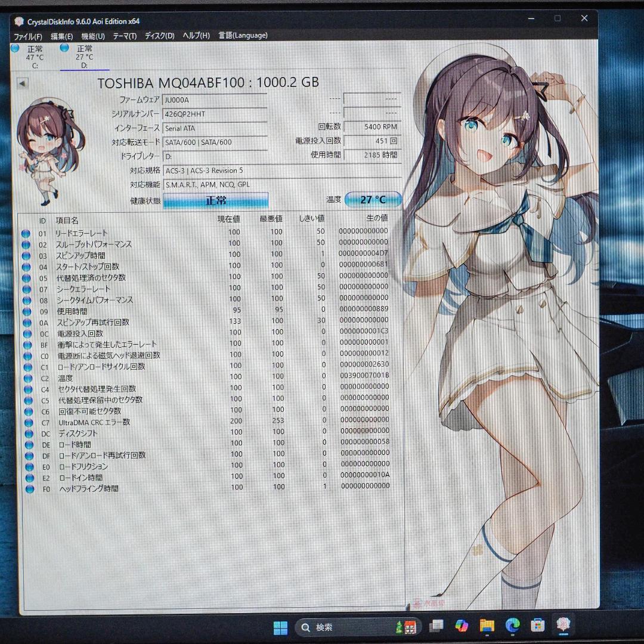Click the status orb for DE ロード時間
The image size is (644, 644).
tap(29, 445)
